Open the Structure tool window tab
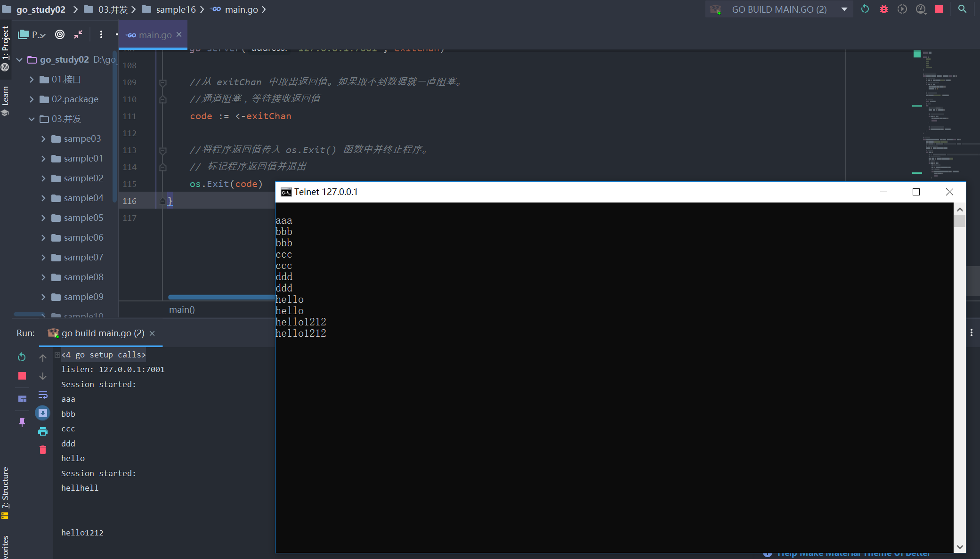 [x=5, y=493]
